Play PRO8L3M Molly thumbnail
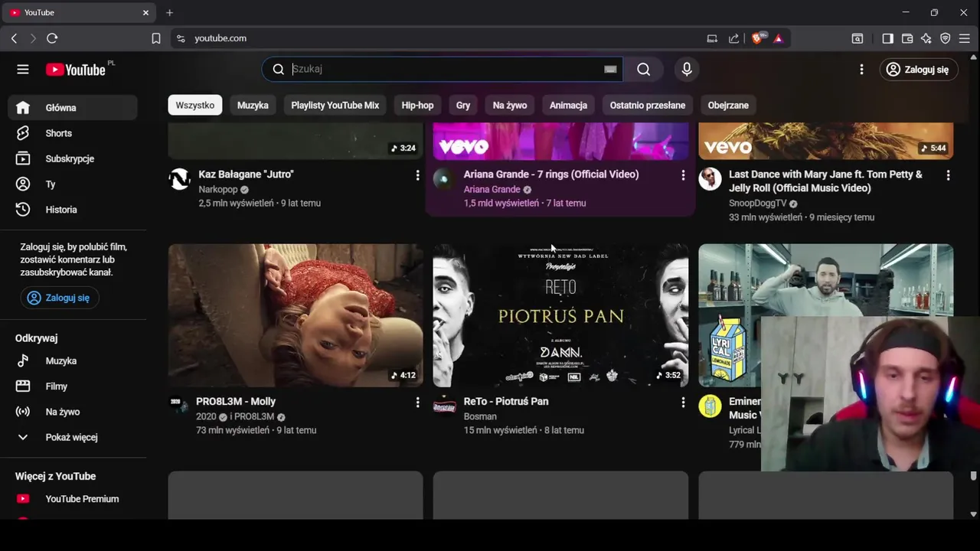Screen dimensions: 980x551 (x=296, y=315)
